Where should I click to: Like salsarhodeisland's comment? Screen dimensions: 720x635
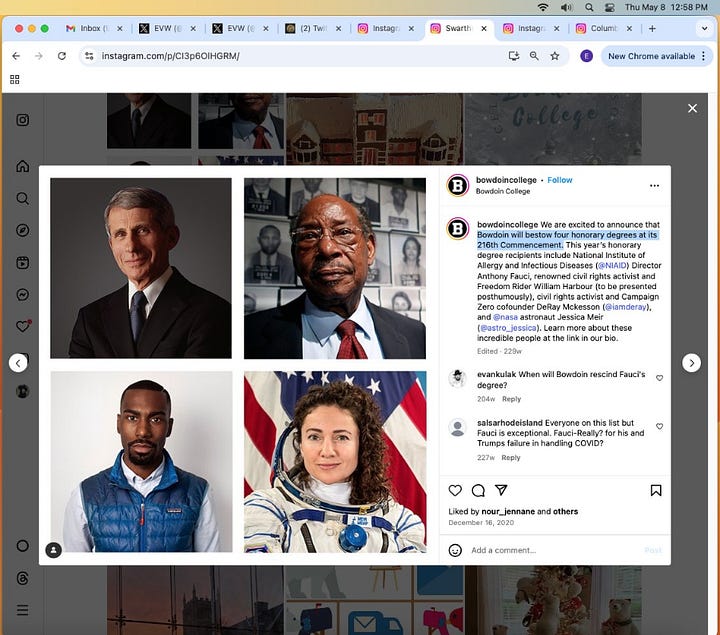[659, 427]
